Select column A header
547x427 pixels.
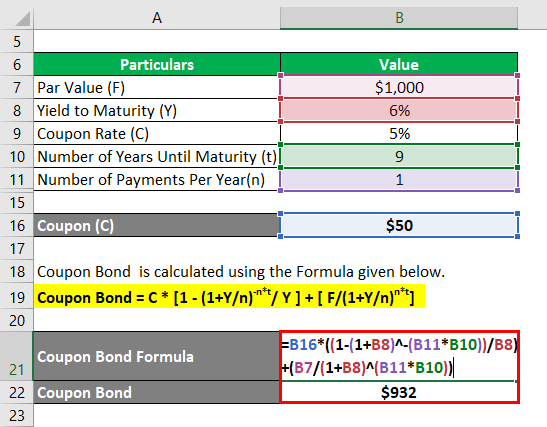coord(157,17)
